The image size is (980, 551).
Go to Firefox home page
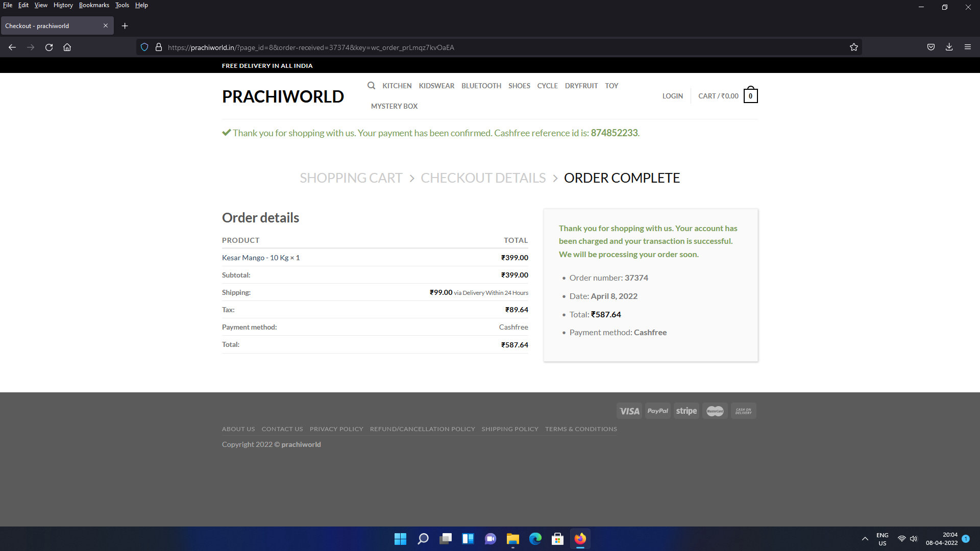(67, 47)
